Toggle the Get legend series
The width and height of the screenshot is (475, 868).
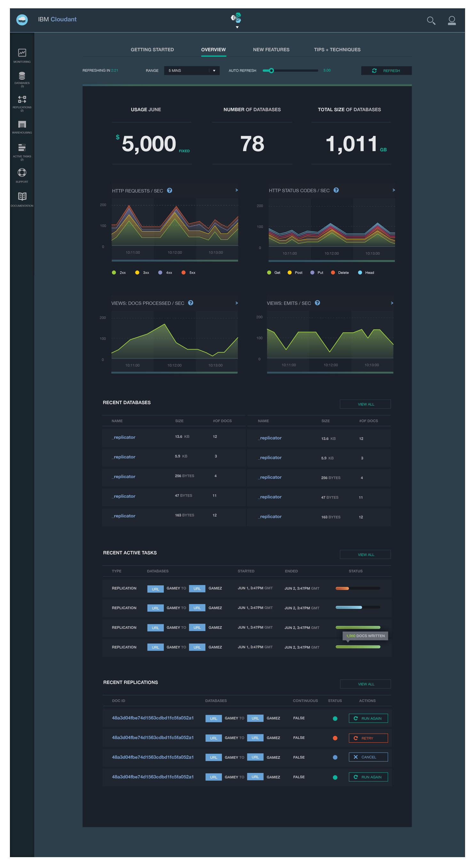point(273,273)
